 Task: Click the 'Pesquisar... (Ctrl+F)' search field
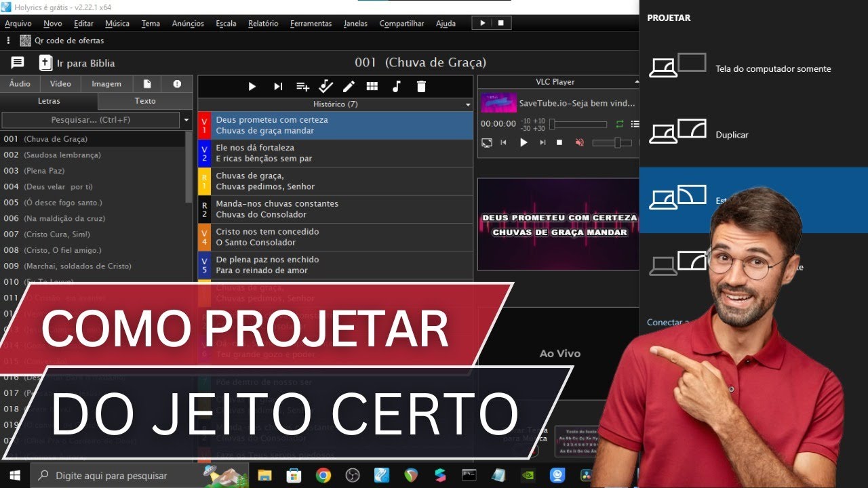click(91, 120)
